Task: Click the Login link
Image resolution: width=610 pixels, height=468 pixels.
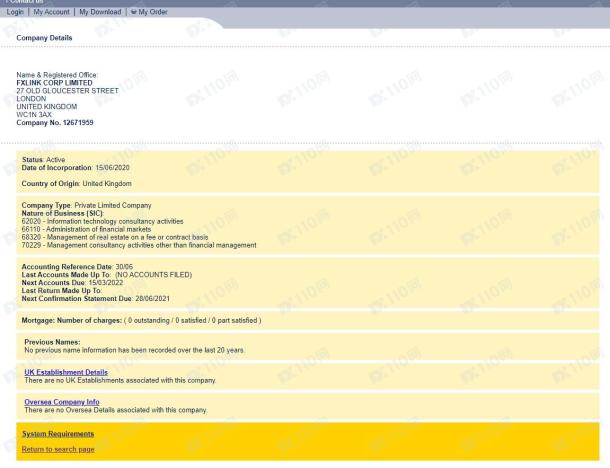Action: point(15,12)
